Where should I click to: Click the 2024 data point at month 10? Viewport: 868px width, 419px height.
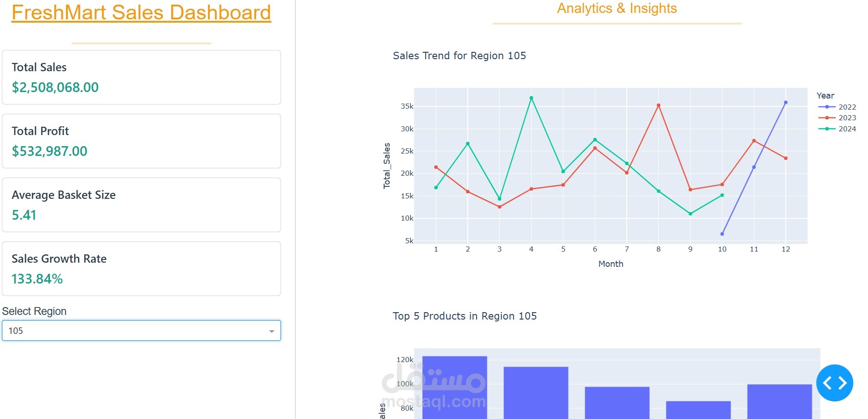722,195
